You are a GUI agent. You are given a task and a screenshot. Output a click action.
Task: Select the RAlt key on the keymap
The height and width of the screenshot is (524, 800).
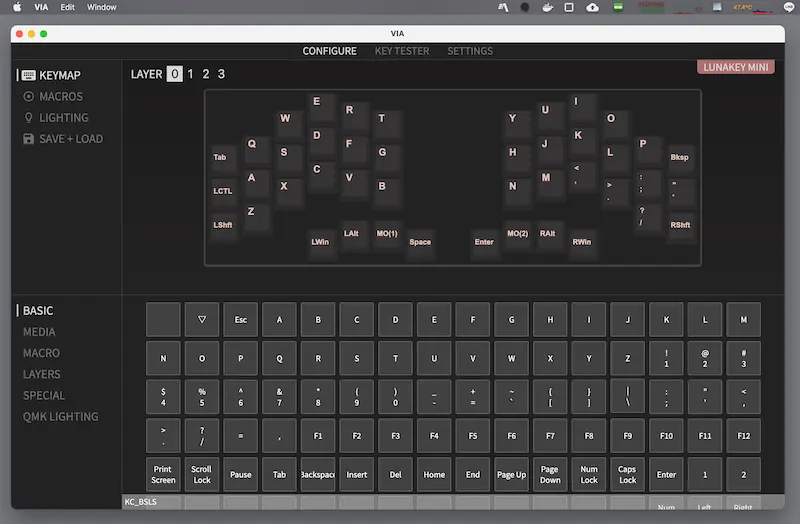[x=550, y=236]
